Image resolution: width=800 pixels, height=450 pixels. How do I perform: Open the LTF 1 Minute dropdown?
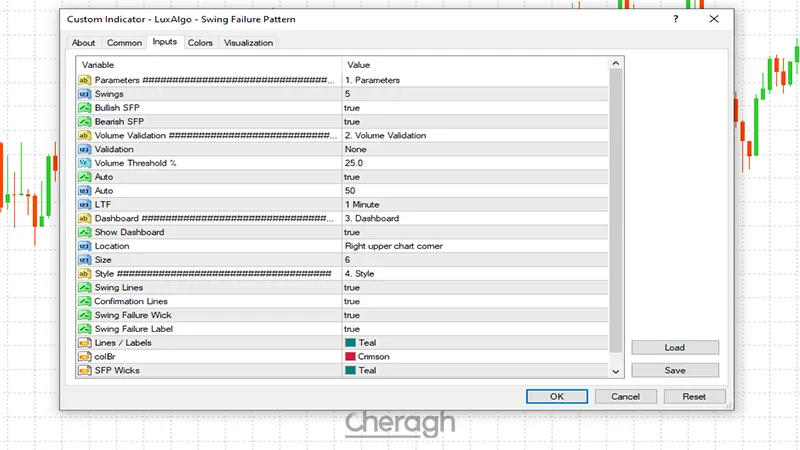[364, 204]
